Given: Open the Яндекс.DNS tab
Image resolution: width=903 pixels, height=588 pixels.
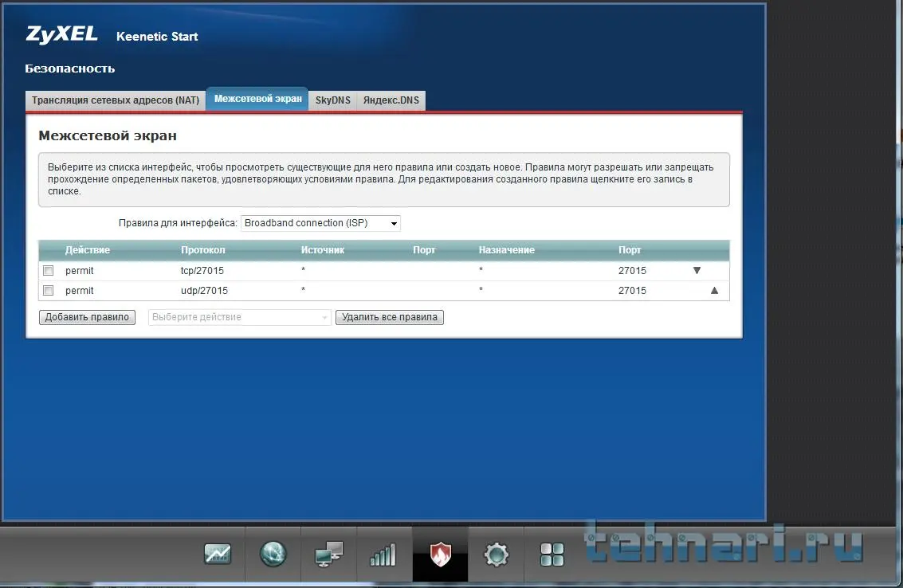Looking at the screenshot, I should pos(391,100).
